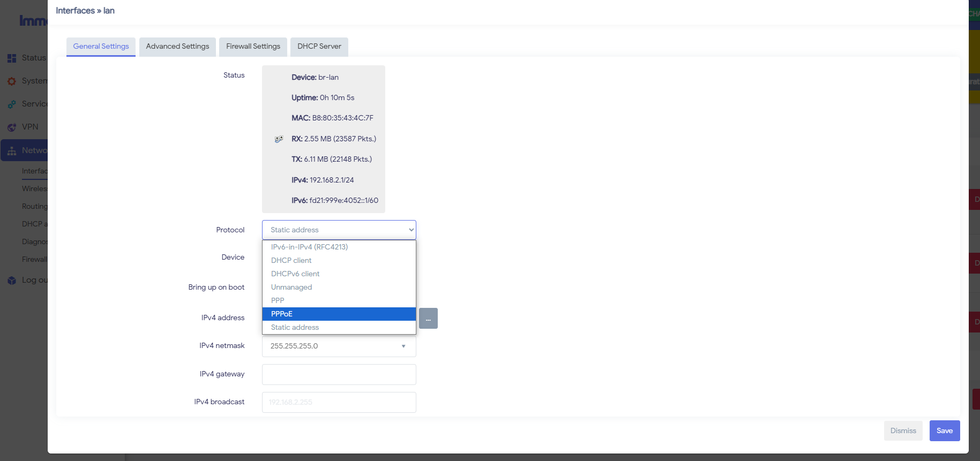Click the Log out icon in sidebar
This screenshot has height=461, width=980.
click(x=12, y=281)
